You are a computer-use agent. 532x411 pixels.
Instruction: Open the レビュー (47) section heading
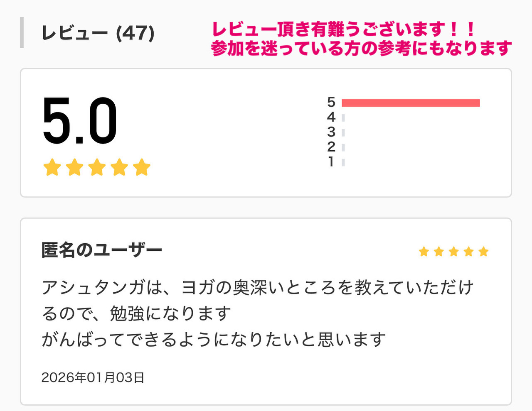(98, 33)
